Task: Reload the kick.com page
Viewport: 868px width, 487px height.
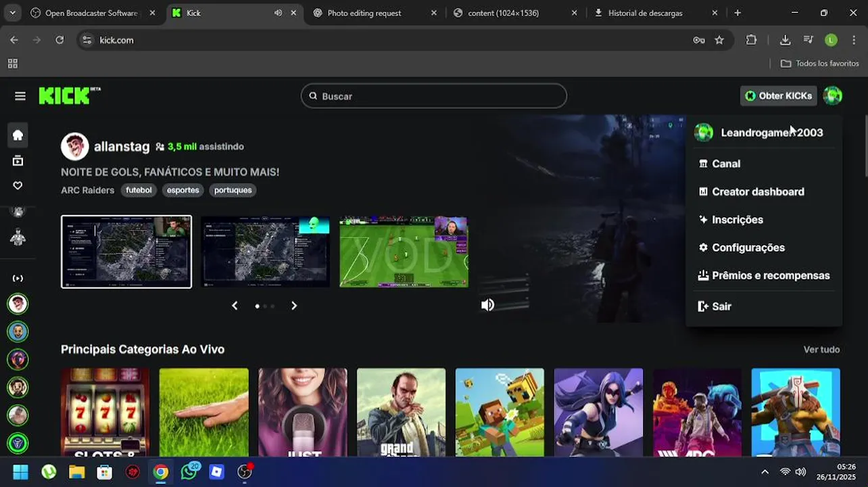Action: pos(59,40)
